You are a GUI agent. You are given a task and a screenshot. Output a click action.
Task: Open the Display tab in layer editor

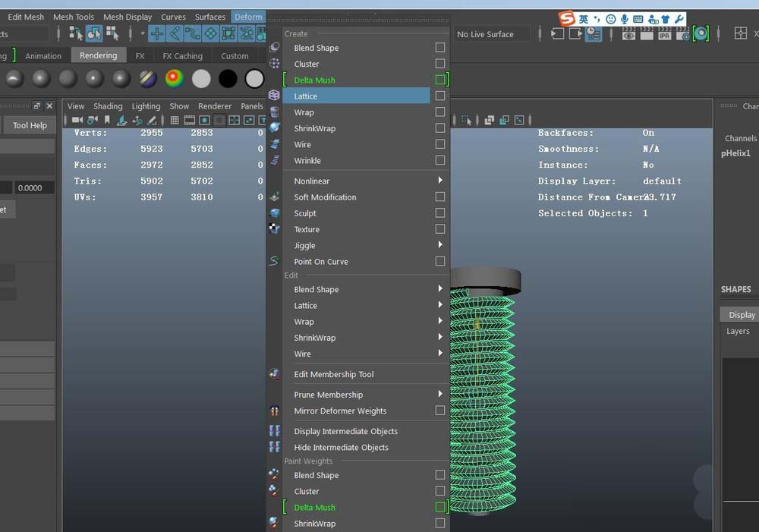click(x=741, y=315)
